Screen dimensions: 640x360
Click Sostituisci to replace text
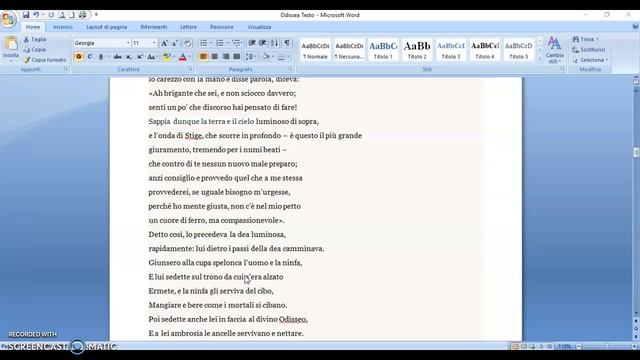[589, 50]
